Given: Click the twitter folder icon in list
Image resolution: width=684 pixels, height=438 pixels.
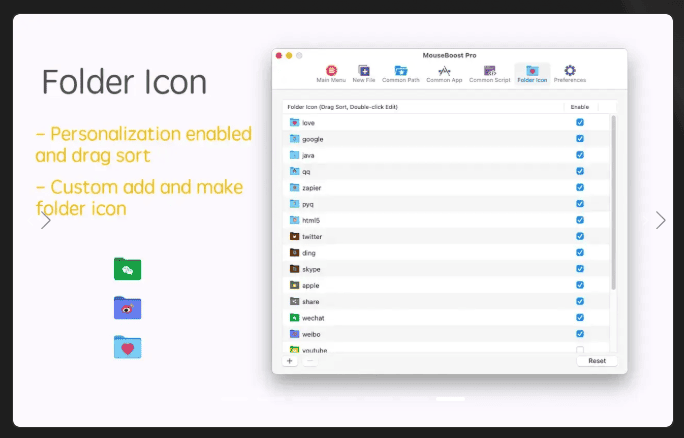Looking at the screenshot, I should (x=294, y=236).
